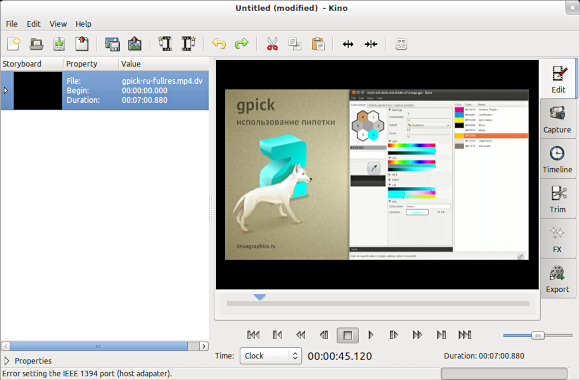
Task: Click Insert file before scene icon
Action: [165, 44]
